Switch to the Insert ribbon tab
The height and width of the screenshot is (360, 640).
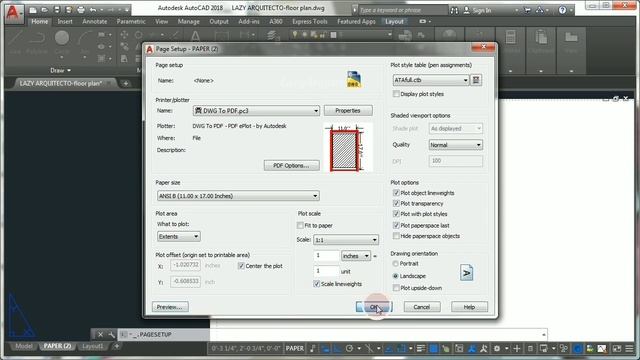[x=65, y=22]
